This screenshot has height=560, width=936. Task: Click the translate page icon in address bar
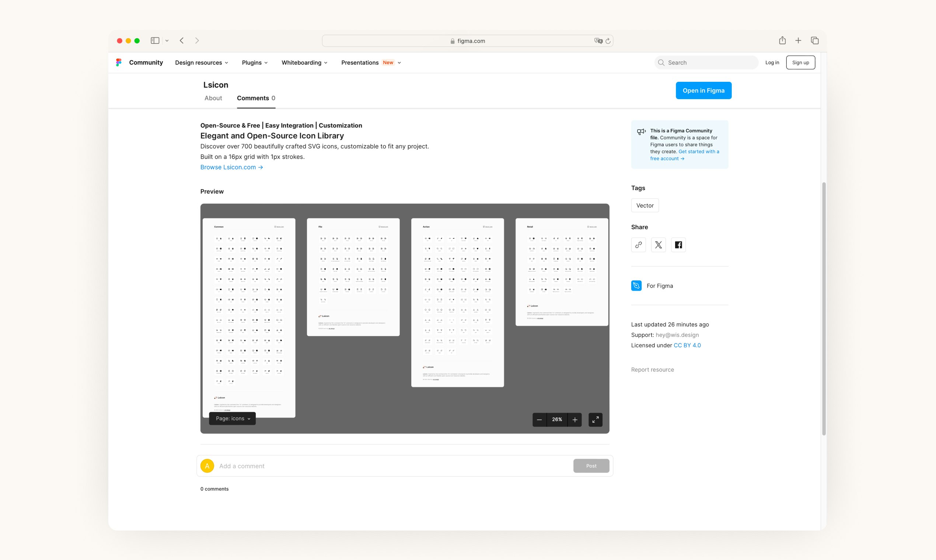(598, 41)
